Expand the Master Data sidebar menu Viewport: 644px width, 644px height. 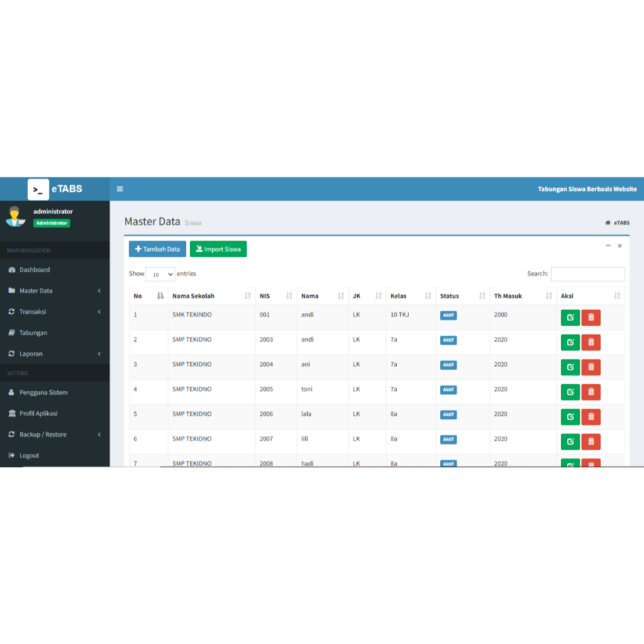coord(55,291)
